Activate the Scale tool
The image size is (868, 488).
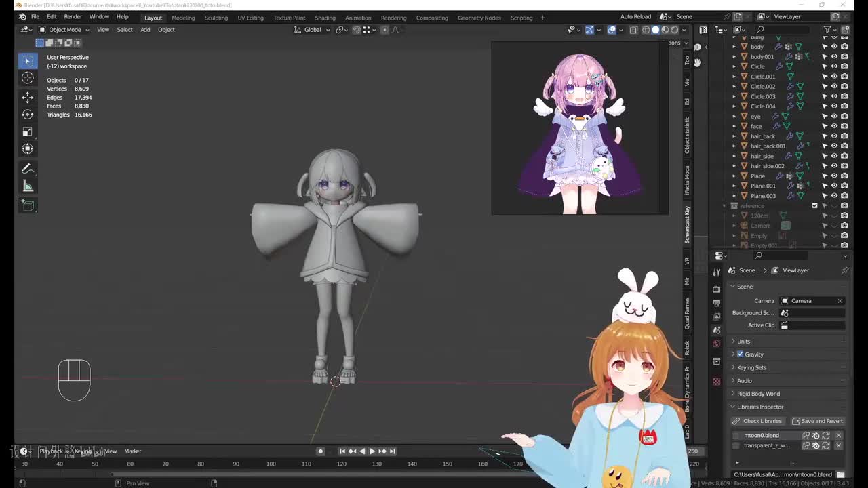(x=28, y=131)
